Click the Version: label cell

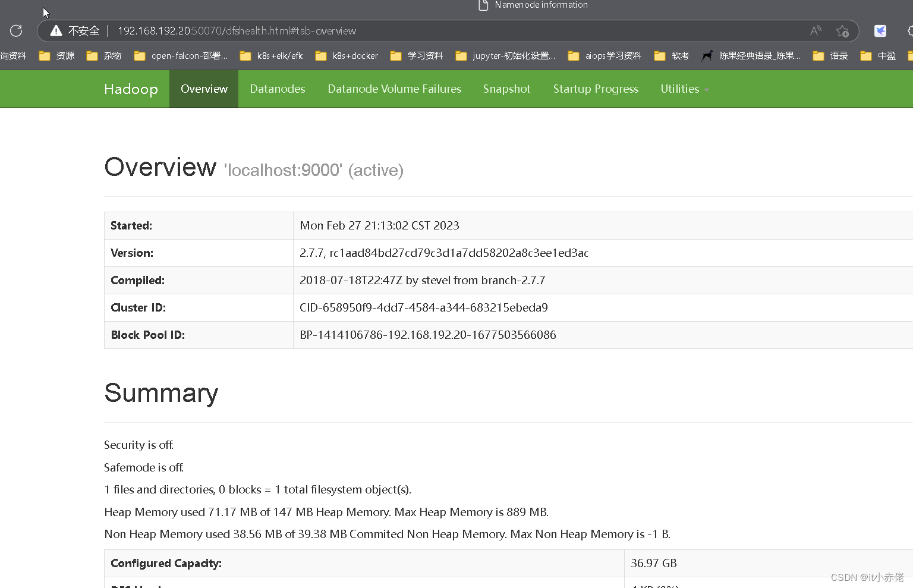pos(199,253)
